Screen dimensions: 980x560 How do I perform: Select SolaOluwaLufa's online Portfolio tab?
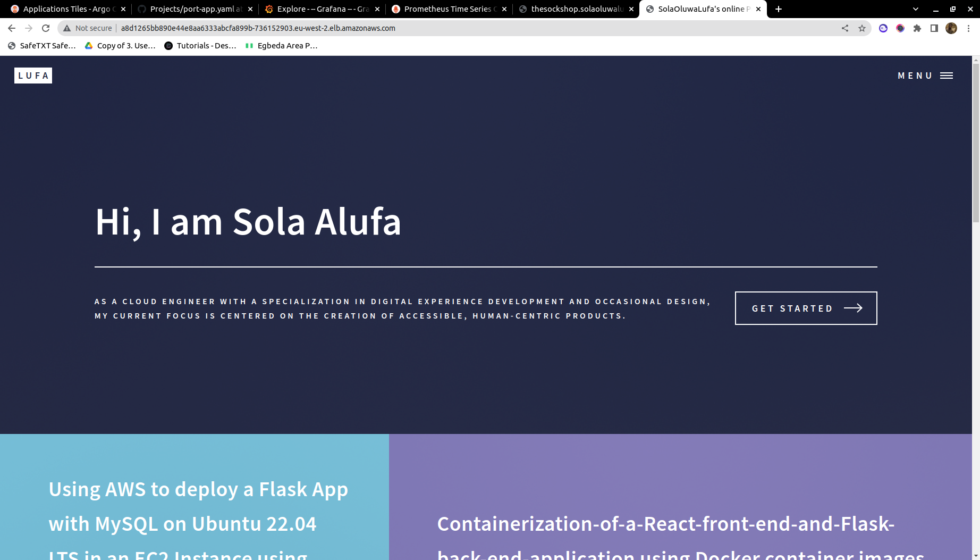(x=703, y=9)
